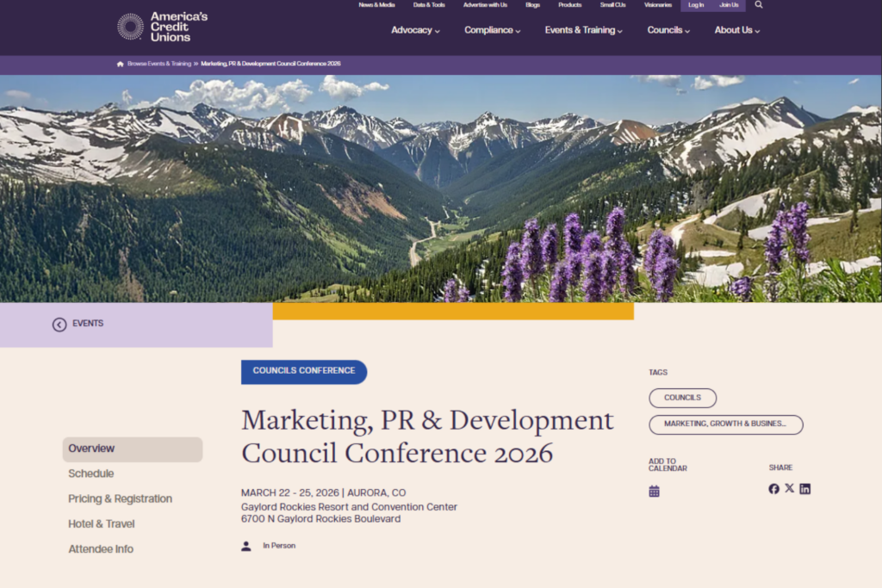Screen dimensions: 882x588
Task: Click the home icon in the breadcrumb
Action: 120,63
